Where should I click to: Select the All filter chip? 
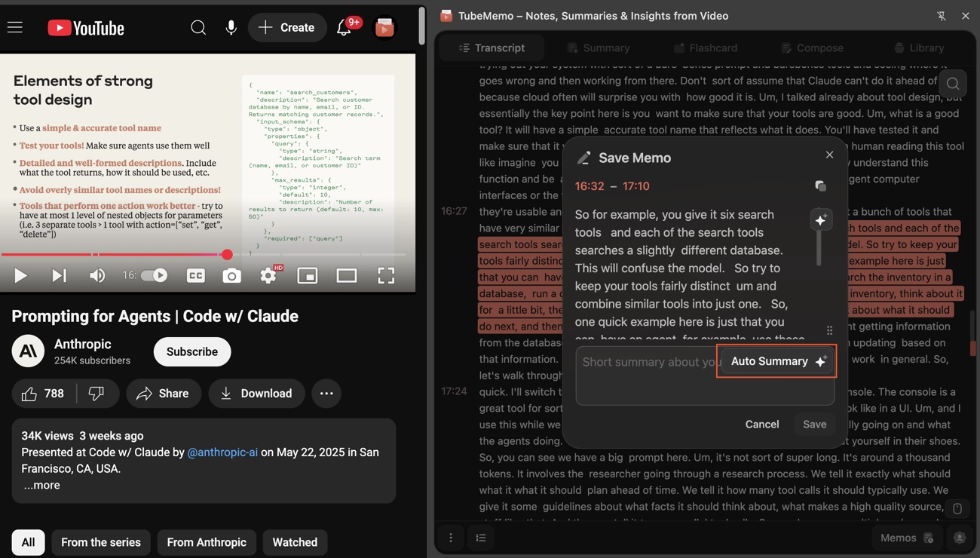(28, 542)
